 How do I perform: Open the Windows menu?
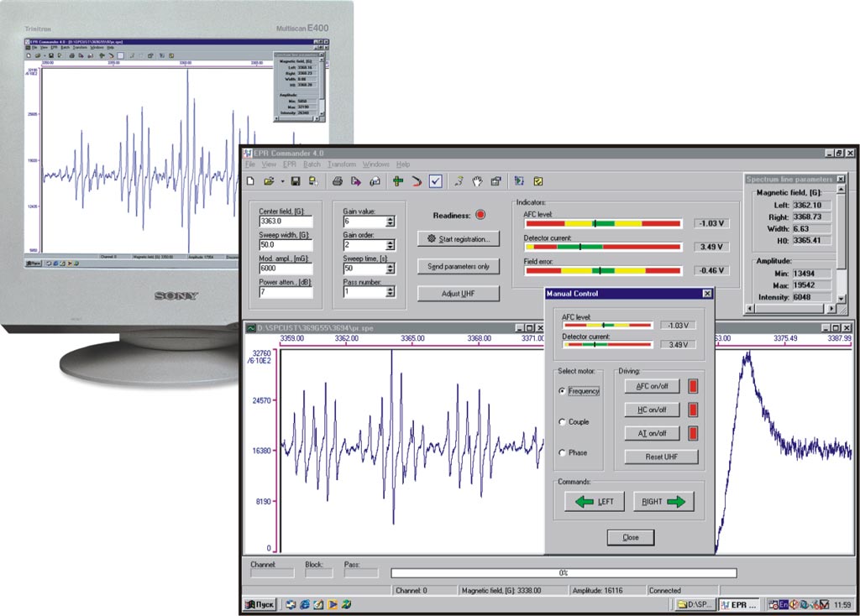click(375, 164)
